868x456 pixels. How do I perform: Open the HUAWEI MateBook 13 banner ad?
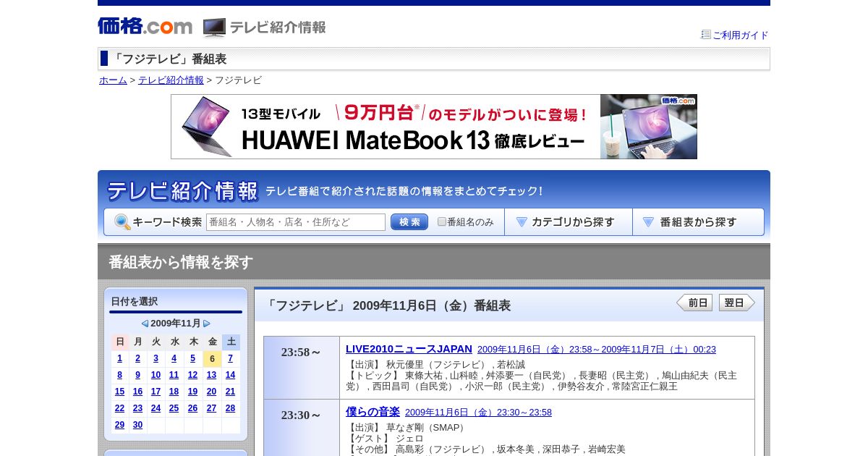pos(434,127)
